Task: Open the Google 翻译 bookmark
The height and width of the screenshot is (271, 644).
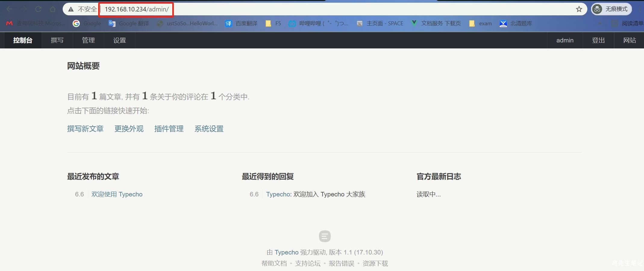Action: (129, 23)
